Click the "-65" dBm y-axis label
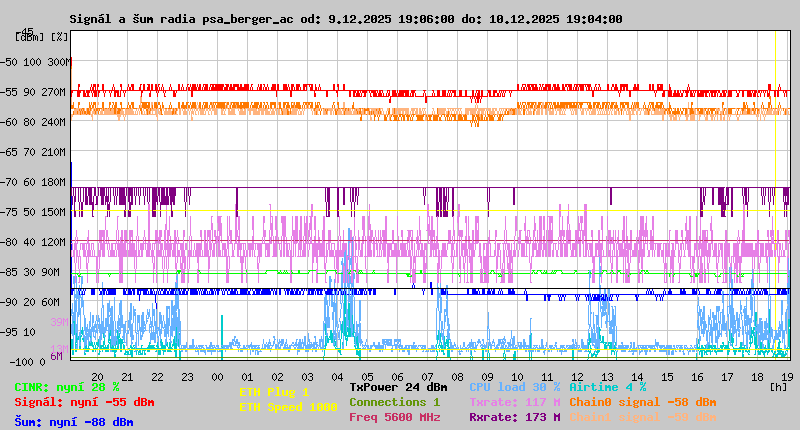 pyautogui.click(x=9, y=152)
